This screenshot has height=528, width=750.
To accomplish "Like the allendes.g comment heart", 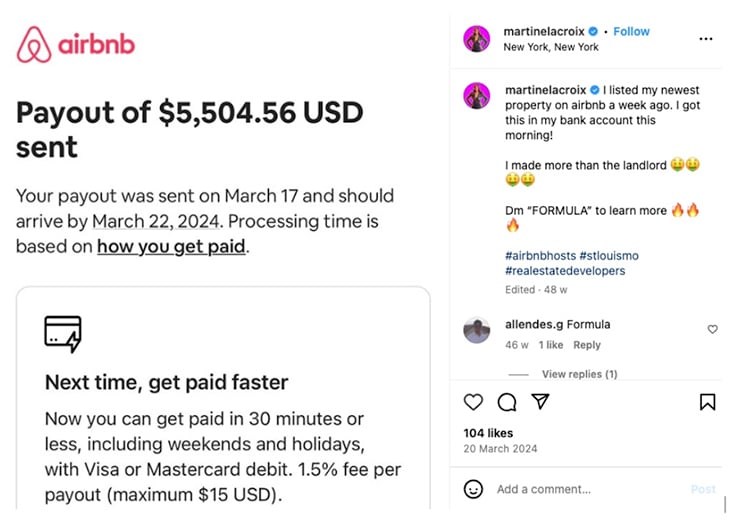I will (712, 329).
